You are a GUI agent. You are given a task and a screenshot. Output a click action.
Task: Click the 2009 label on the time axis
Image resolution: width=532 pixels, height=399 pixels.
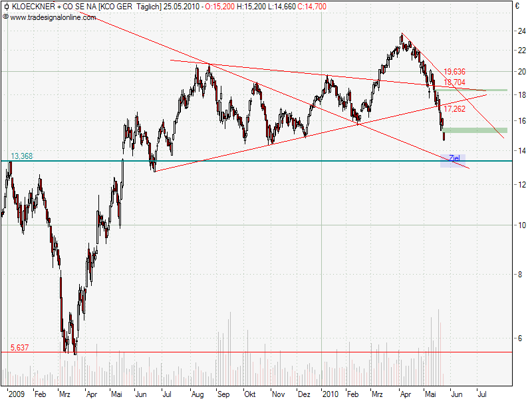pyautogui.click(x=15, y=394)
